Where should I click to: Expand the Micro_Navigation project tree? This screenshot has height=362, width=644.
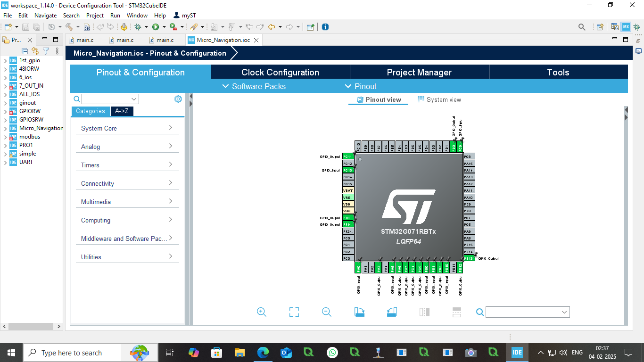tap(5, 128)
